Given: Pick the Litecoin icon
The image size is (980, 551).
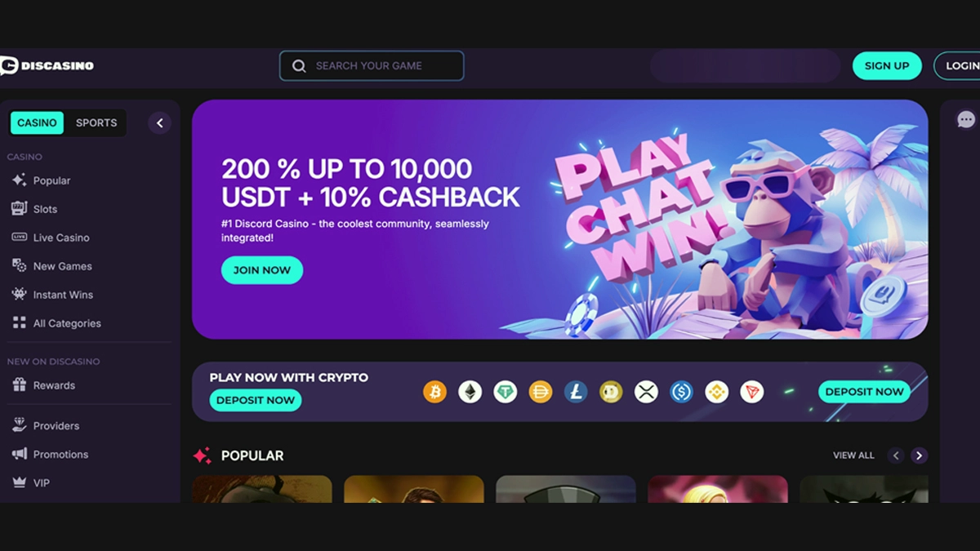Looking at the screenshot, I should 576,393.
